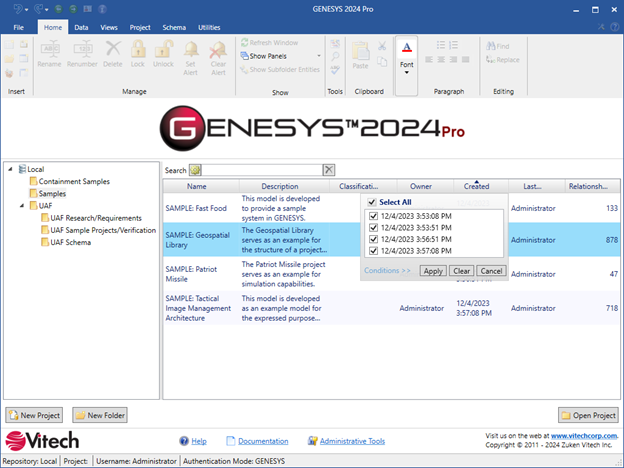Click the Help question mark icon
Screen dimensions: 624x468
pos(184,441)
